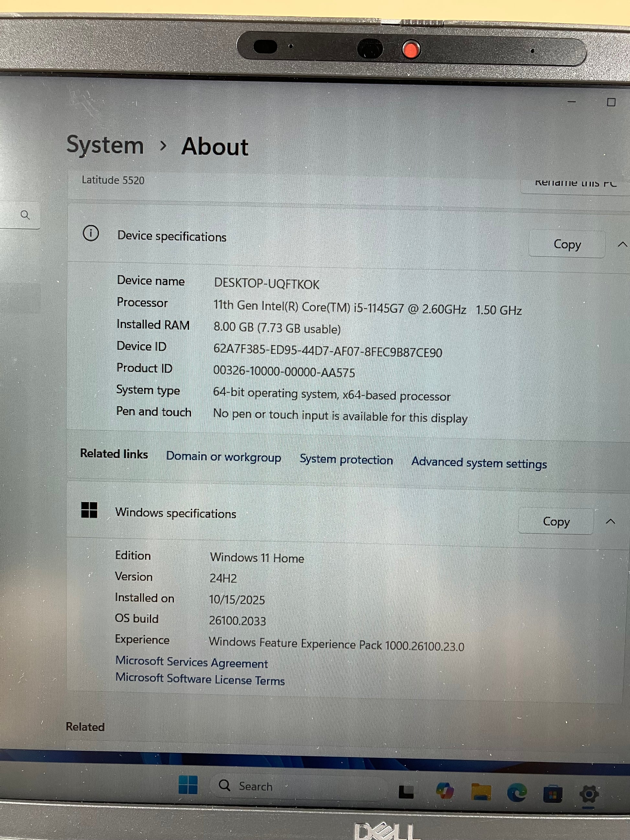630x840 pixels.
Task: Open the Domain or workgroup link
Action: pos(223,456)
